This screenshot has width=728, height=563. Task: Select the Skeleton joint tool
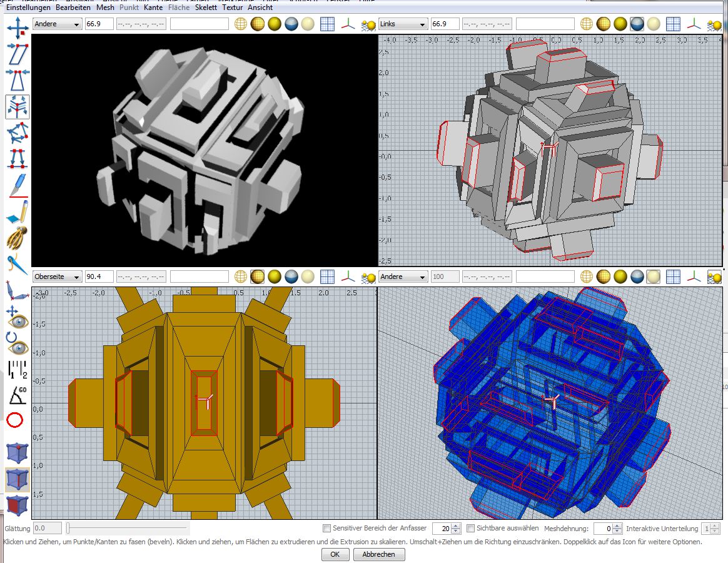[x=18, y=291]
